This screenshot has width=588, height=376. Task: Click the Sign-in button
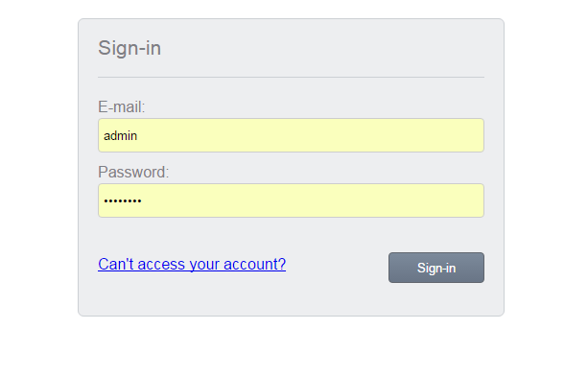point(436,268)
